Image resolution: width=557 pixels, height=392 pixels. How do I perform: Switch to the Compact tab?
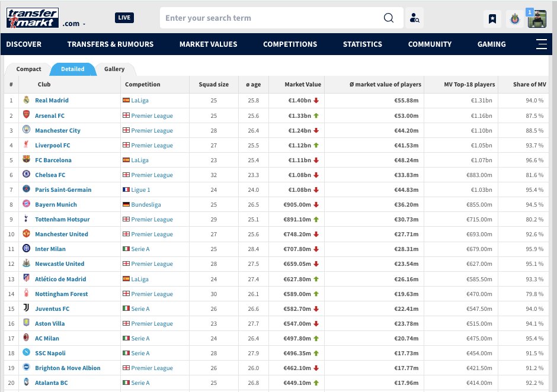click(28, 69)
